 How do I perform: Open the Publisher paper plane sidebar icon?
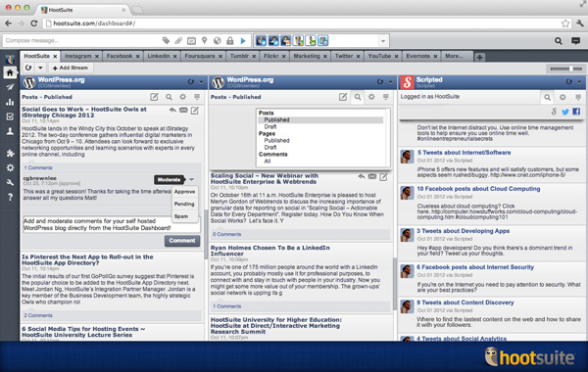[10, 87]
